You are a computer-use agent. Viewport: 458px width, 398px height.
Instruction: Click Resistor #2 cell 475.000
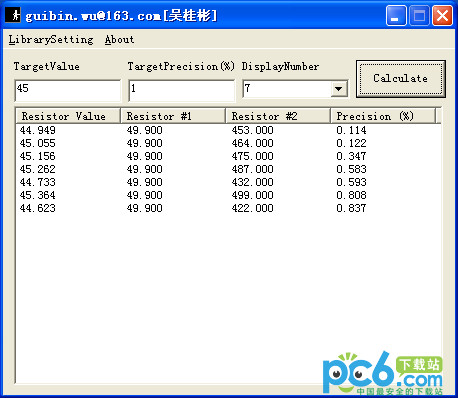pyautogui.click(x=252, y=156)
